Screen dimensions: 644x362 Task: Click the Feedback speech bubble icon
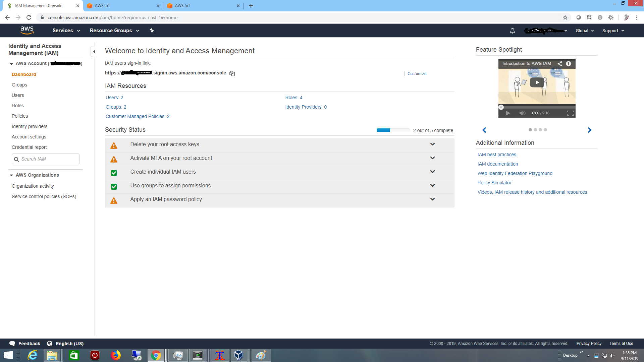click(12, 344)
